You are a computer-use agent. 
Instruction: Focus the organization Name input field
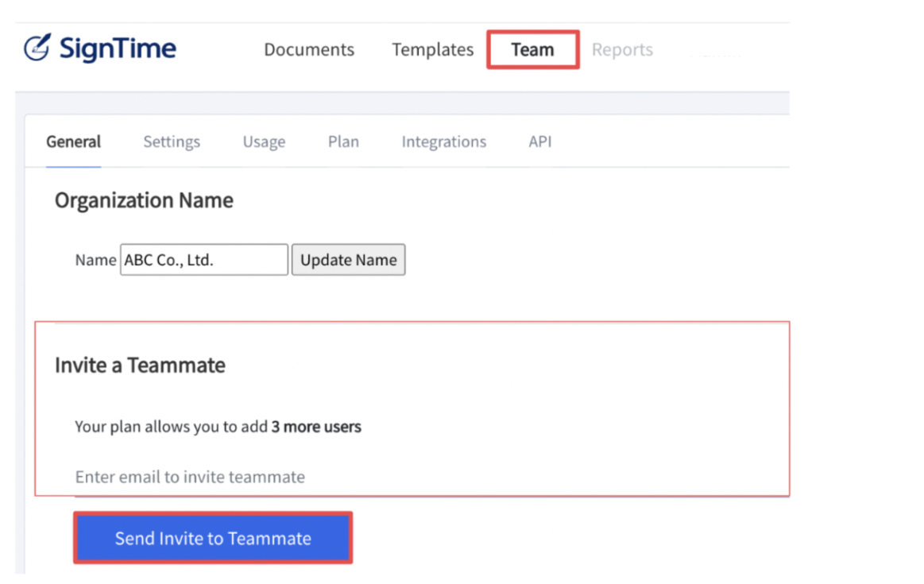click(204, 259)
